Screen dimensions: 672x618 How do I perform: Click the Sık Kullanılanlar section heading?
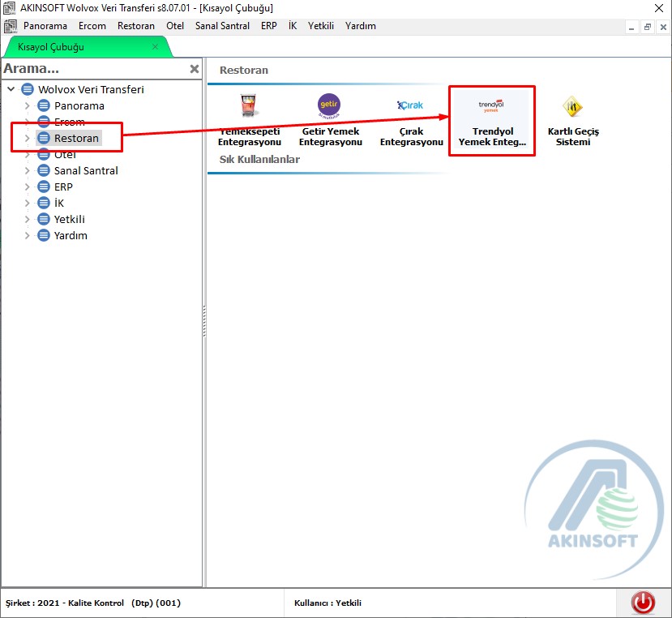tap(259, 159)
